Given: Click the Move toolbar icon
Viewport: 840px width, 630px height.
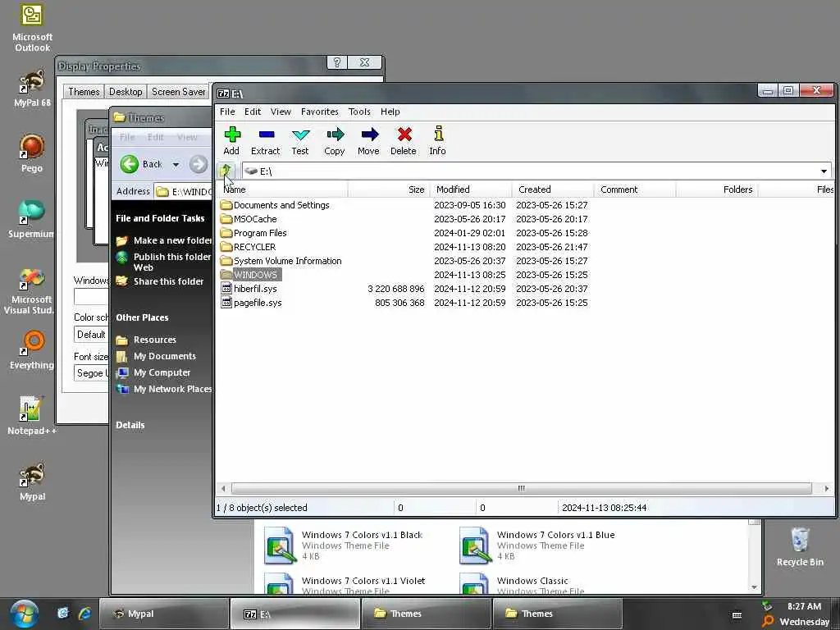Looking at the screenshot, I should (368, 141).
